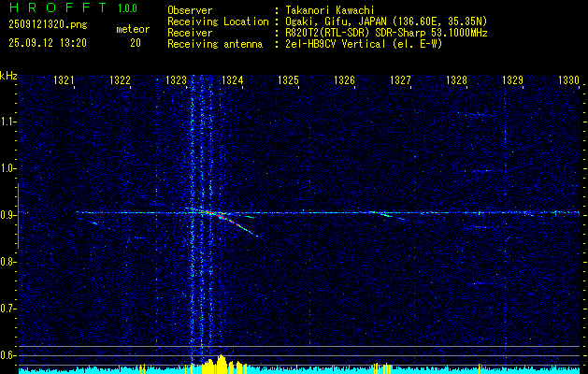Image resolution: width=588 pixels, height=374 pixels.
Task: Click the kHz axis unit label
Action: point(8,76)
